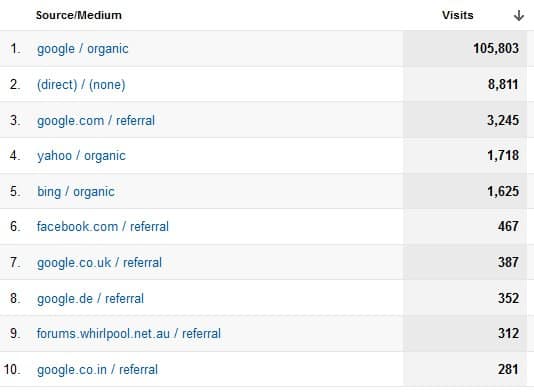Open forums.whirlpool.net.au / referral link
Viewport: 534px width, 392px height.
(129, 334)
